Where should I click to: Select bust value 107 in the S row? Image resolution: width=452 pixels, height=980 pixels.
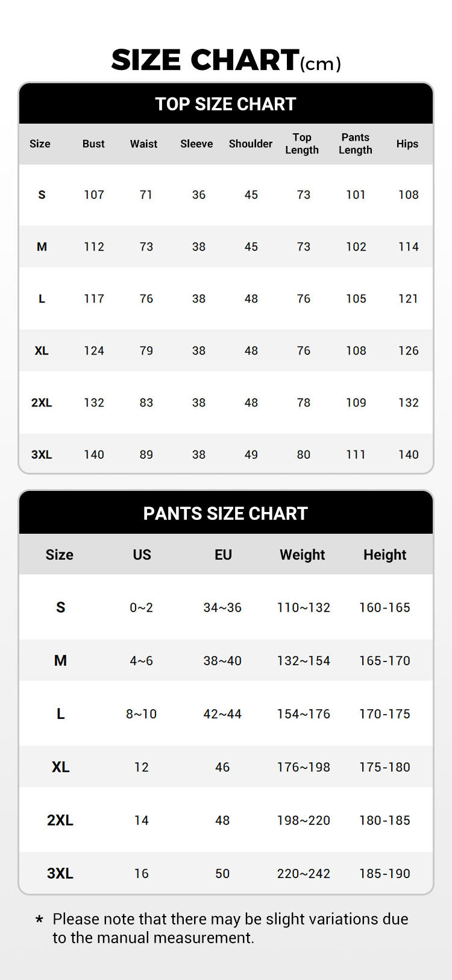(94, 195)
